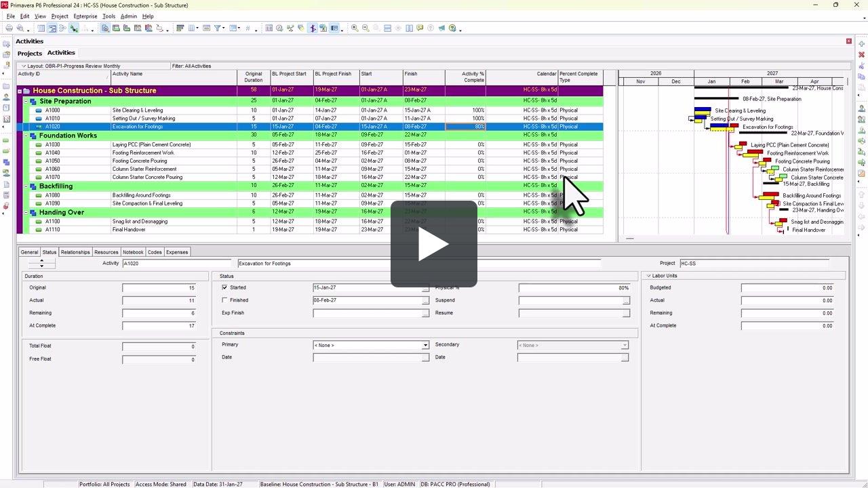The height and width of the screenshot is (488, 868).
Task: Click the Copy icon in the right sidebar
Action: tap(862, 77)
